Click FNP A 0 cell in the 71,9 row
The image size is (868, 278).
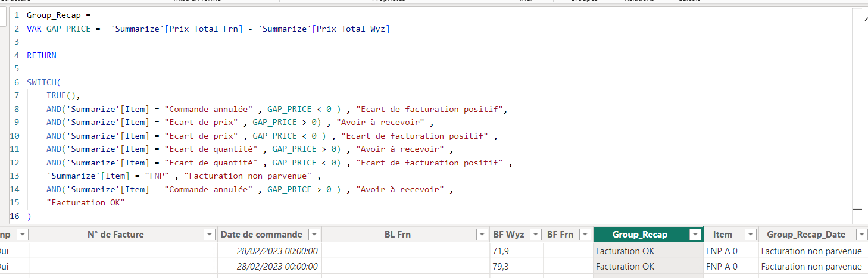pyautogui.click(x=730, y=251)
